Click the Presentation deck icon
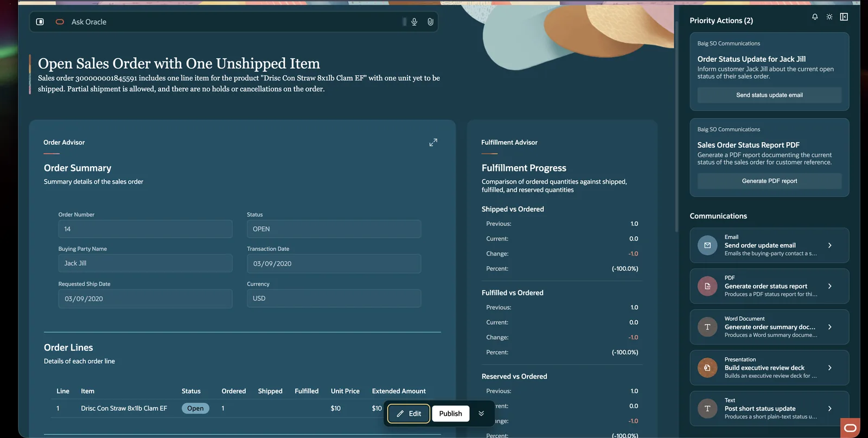Screen dimensions: 868x438 (707, 367)
